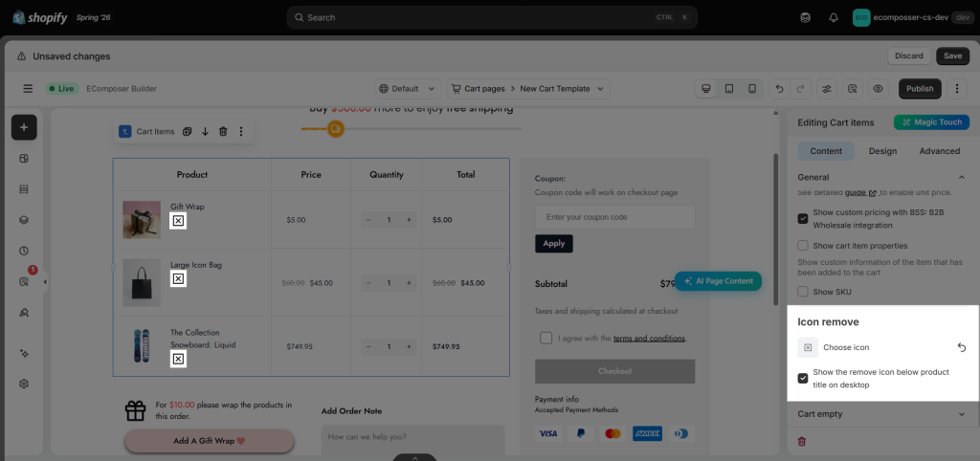Reset the Choose icon selection arrow
The width and height of the screenshot is (980, 461).
[962, 347]
